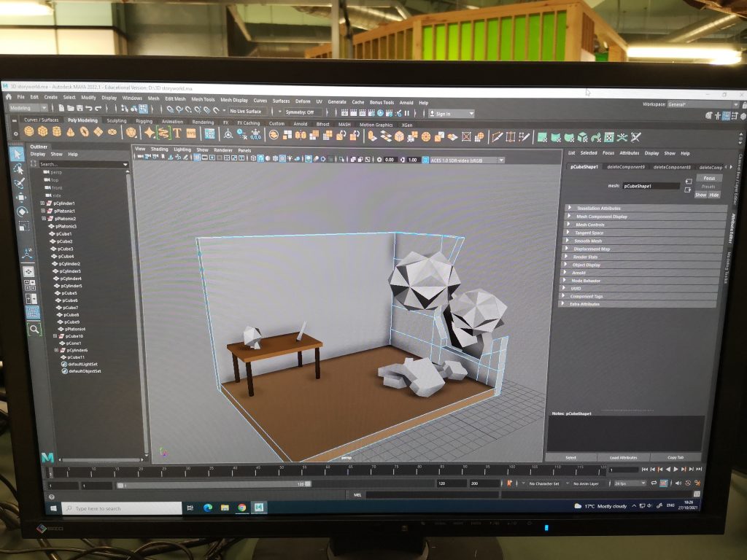Toggle the Attribute Editor panel icon top-right
Image resolution: width=747 pixels, height=560 pixels.
pos(726,115)
